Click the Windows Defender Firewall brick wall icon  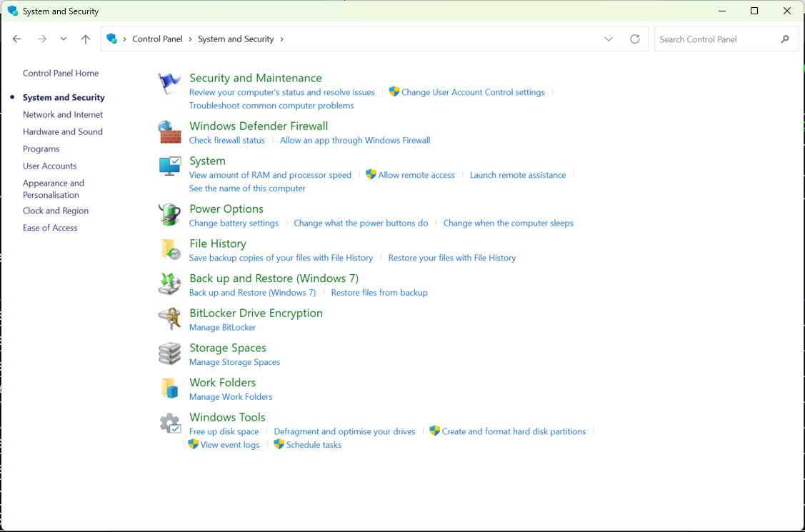click(x=169, y=132)
